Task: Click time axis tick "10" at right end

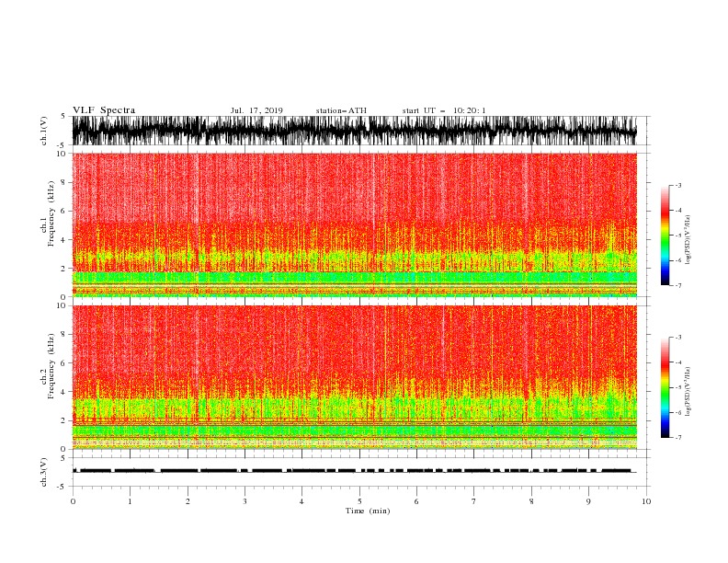Action: coord(646,501)
